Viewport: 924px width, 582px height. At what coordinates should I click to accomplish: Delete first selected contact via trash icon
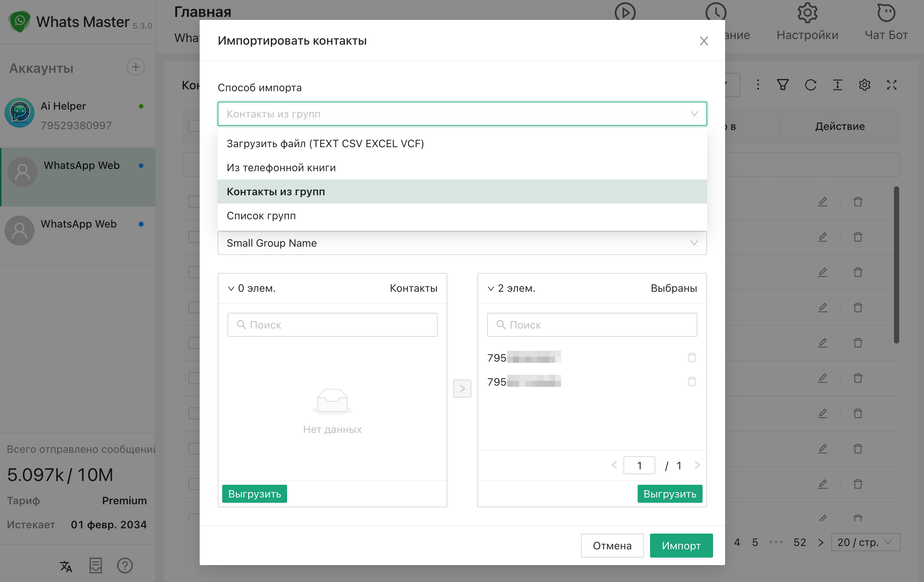691,357
